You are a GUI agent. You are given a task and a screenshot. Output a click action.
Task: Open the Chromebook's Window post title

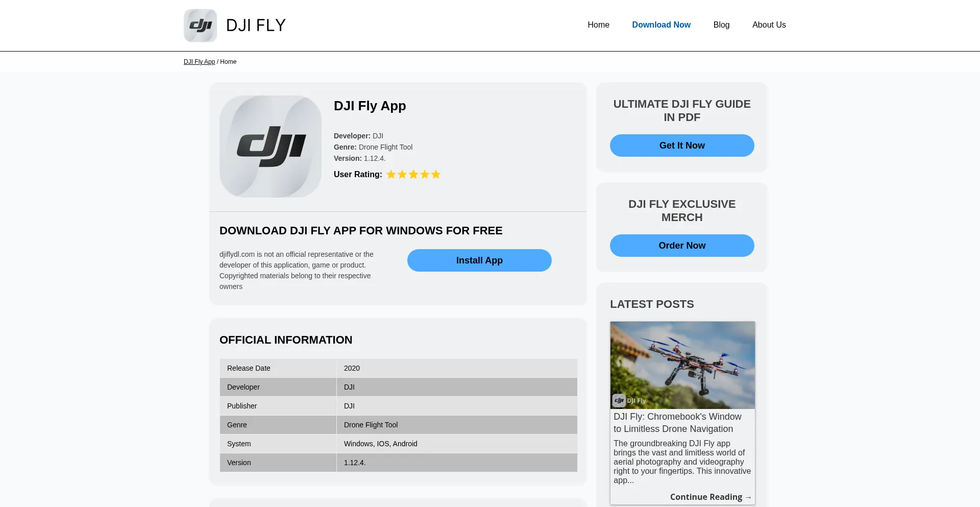[677, 423]
